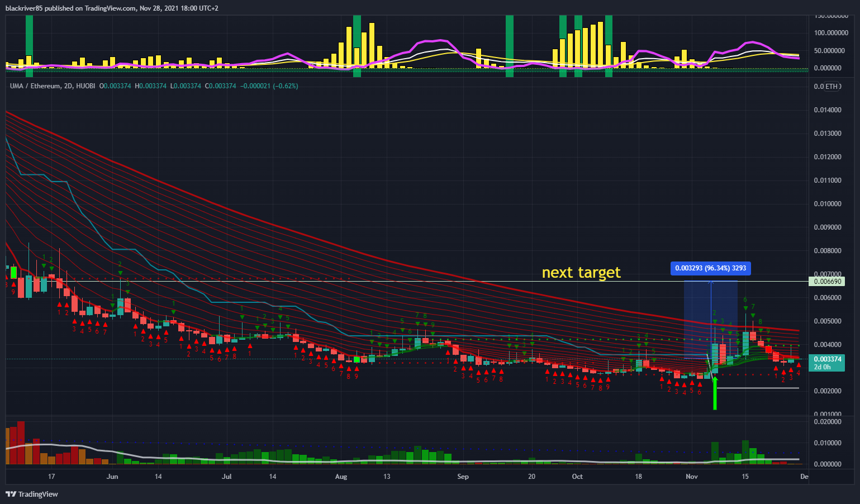
Task: Click the 0.012000 price axis label
Action: tap(828, 157)
